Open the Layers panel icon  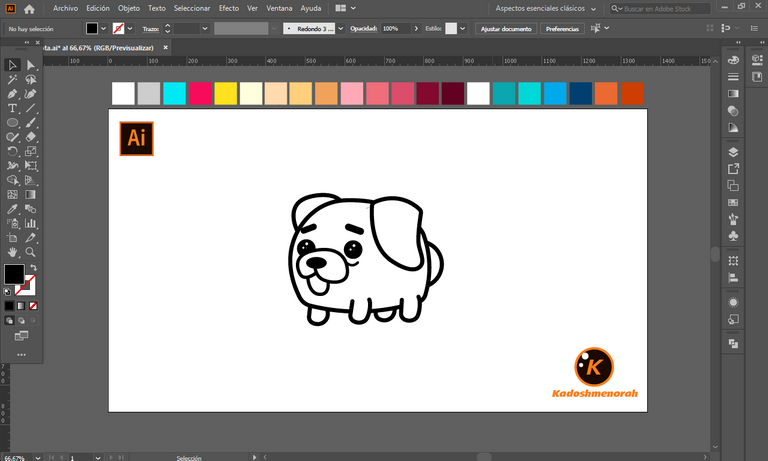tap(733, 152)
